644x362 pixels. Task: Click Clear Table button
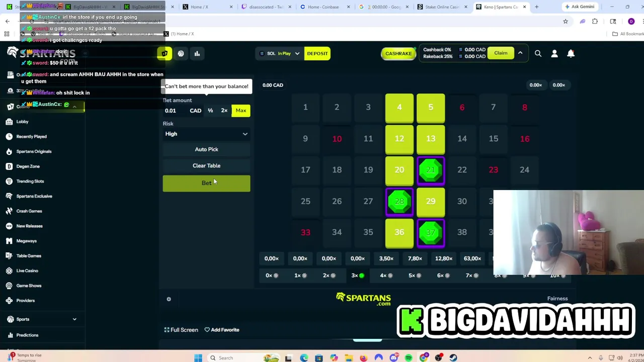206,165
